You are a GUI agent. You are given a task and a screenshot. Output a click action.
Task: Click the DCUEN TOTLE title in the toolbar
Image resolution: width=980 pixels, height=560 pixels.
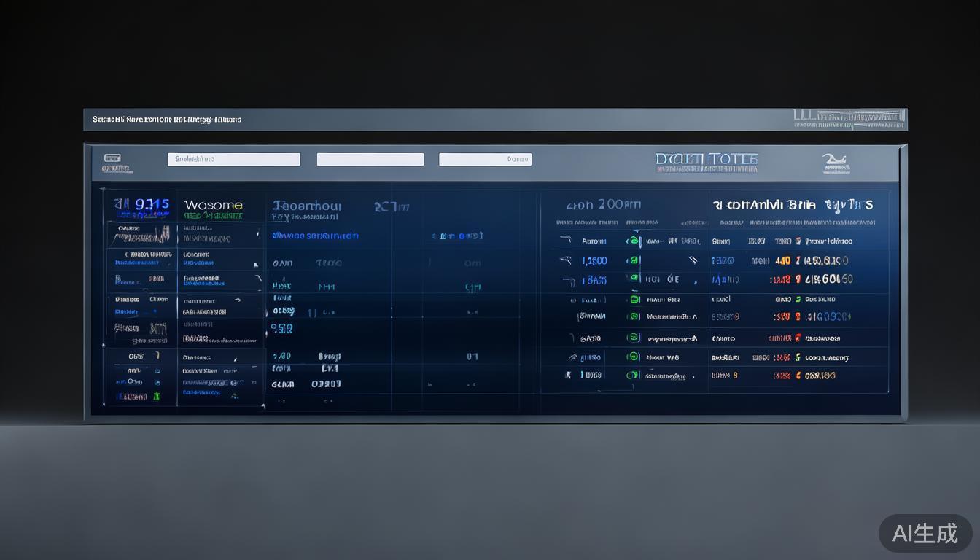coord(706,159)
